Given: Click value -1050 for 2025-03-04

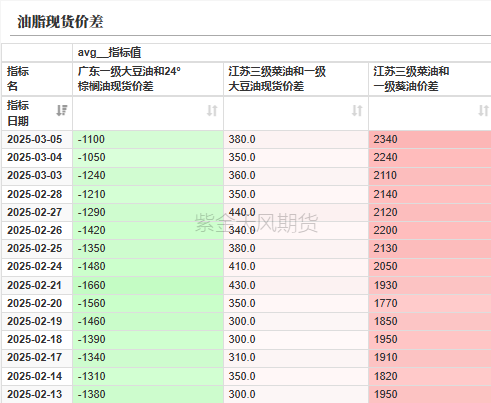Looking at the screenshot, I should click(91, 157).
